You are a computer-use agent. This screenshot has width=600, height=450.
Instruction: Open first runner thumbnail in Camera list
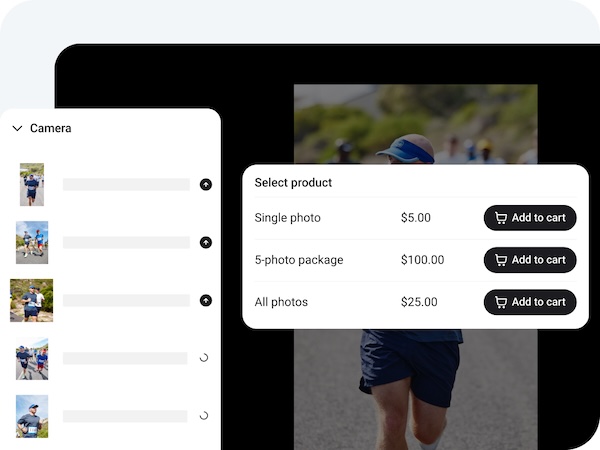pyautogui.click(x=32, y=184)
